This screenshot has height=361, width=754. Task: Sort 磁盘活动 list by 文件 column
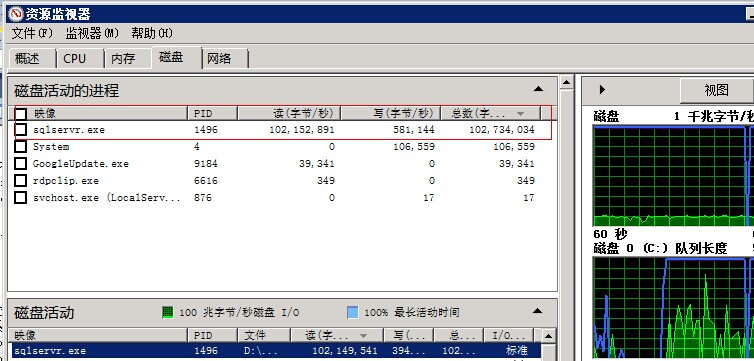(x=264, y=335)
